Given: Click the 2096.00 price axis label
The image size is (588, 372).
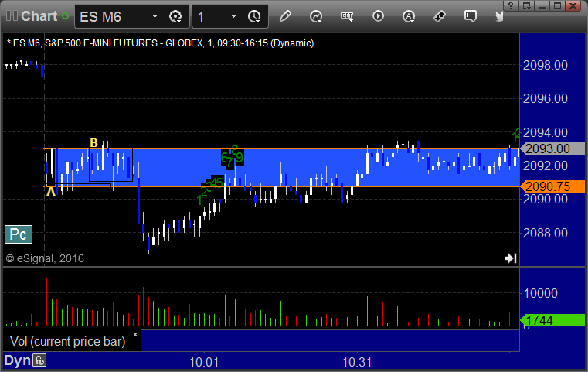Looking at the screenshot, I should (x=546, y=98).
